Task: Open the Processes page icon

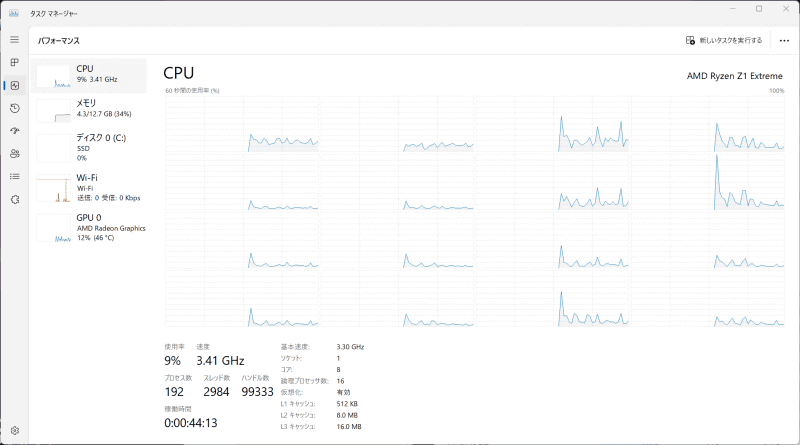Action: [14, 62]
